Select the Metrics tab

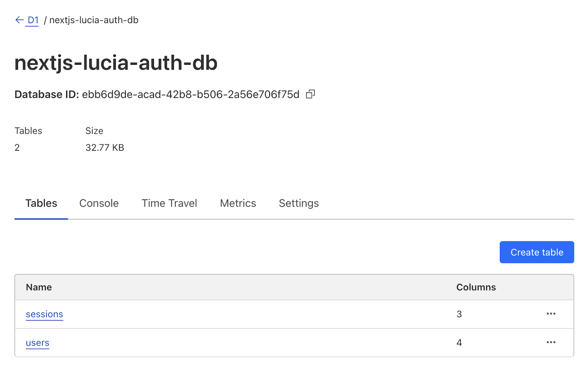click(x=238, y=203)
